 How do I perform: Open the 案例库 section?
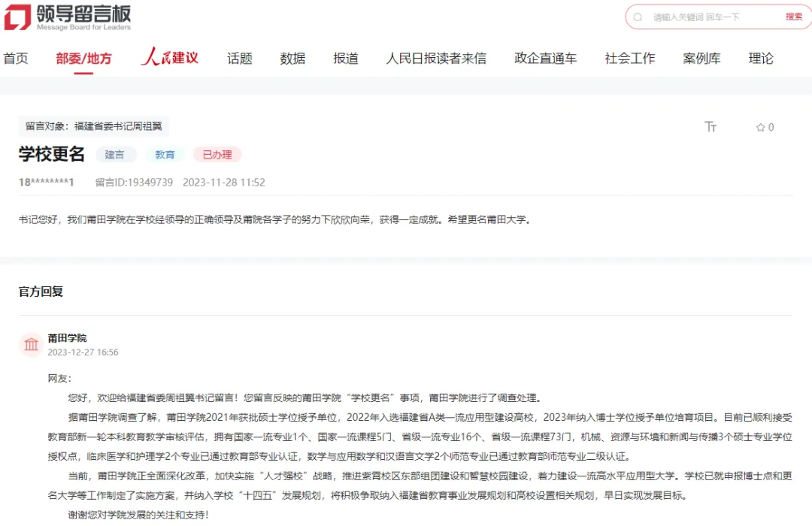pos(701,58)
